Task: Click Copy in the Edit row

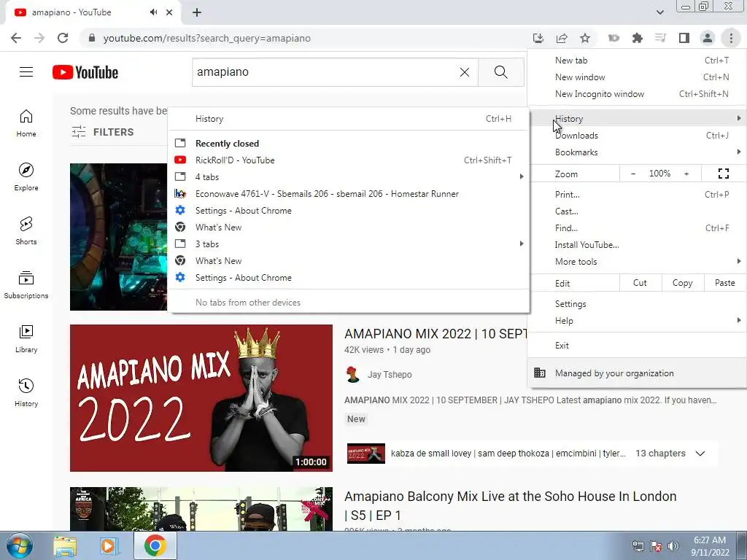Action: pos(682,283)
